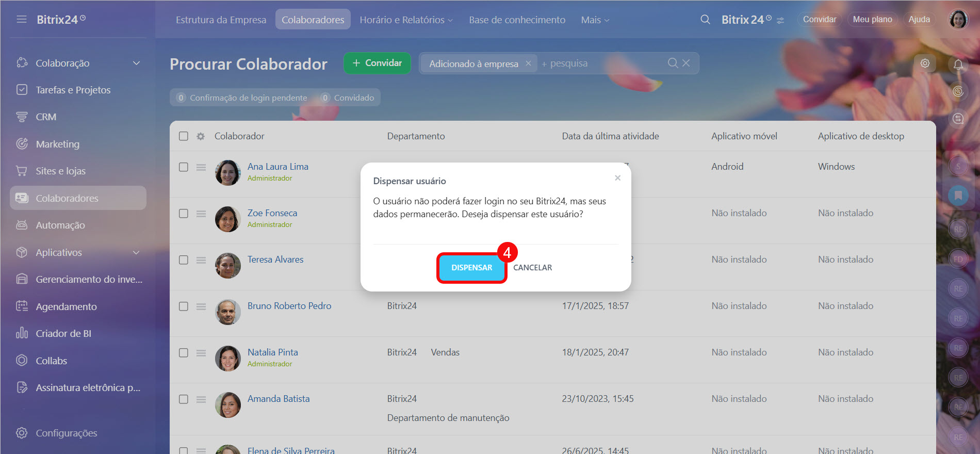Click the search magnifier in the top bar
This screenshot has width=980, height=454.
coord(705,20)
